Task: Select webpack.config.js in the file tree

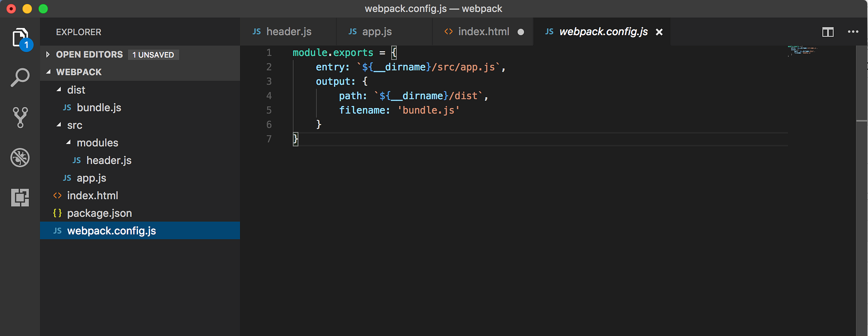Action: pos(140,231)
